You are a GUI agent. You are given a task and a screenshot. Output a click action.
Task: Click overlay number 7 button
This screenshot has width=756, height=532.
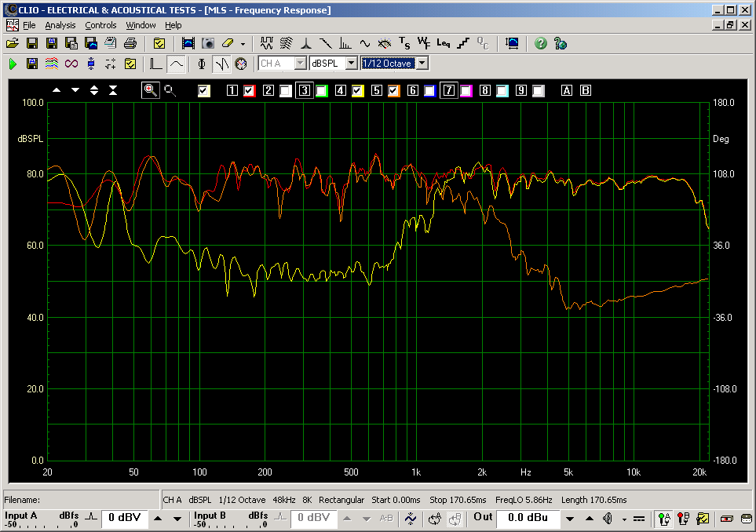448,90
